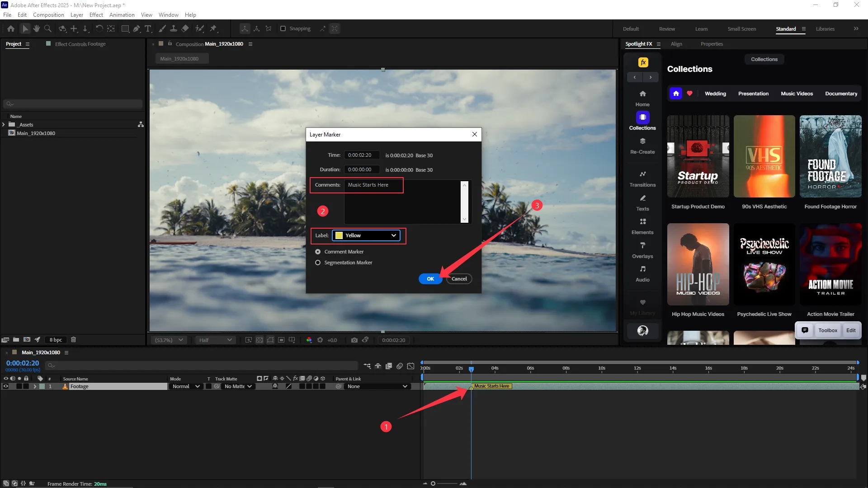Image resolution: width=868 pixels, height=488 pixels.
Task: Hide the Footage layer with eye toggle
Action: coord(6,386)
